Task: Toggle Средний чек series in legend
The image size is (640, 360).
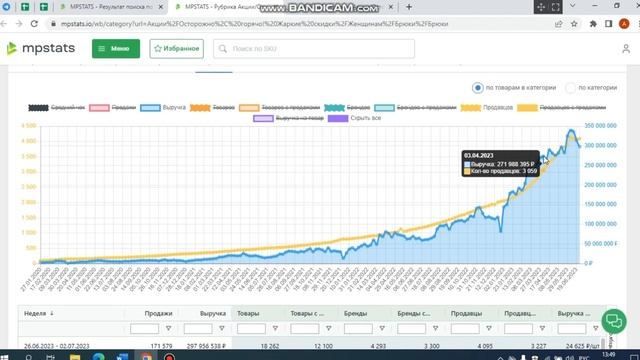Action: point(57,108)
